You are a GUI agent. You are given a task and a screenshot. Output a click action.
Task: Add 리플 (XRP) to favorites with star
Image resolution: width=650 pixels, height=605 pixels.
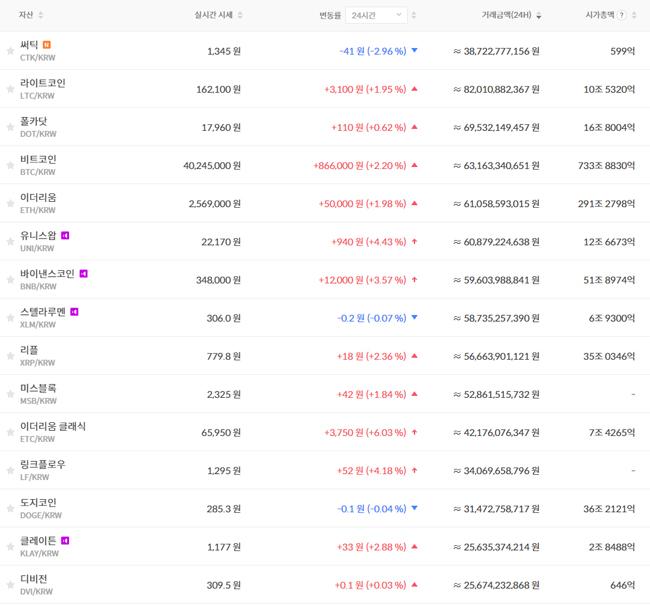pyautogui.click(x=10, y=356)
